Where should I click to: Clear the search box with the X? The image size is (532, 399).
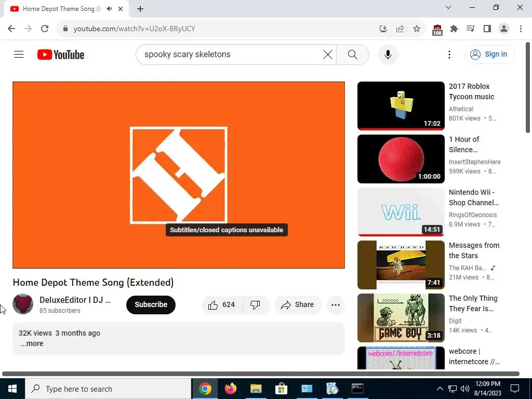tap(327, 54)
